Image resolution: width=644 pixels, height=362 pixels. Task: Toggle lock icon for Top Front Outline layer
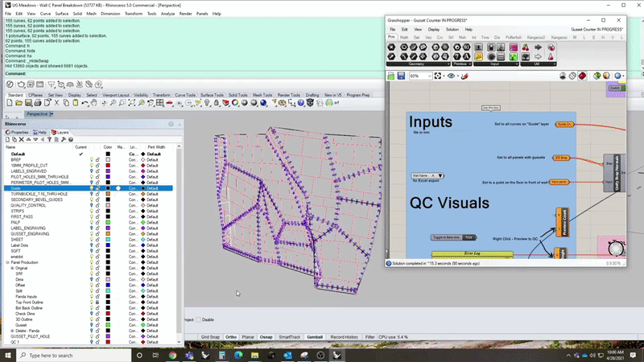[x=97, y=302]
